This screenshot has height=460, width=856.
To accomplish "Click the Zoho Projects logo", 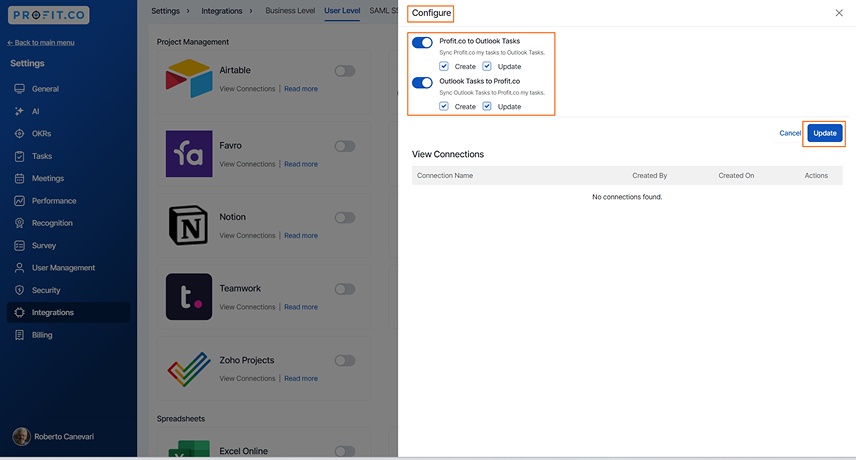I will click(189, 369).
